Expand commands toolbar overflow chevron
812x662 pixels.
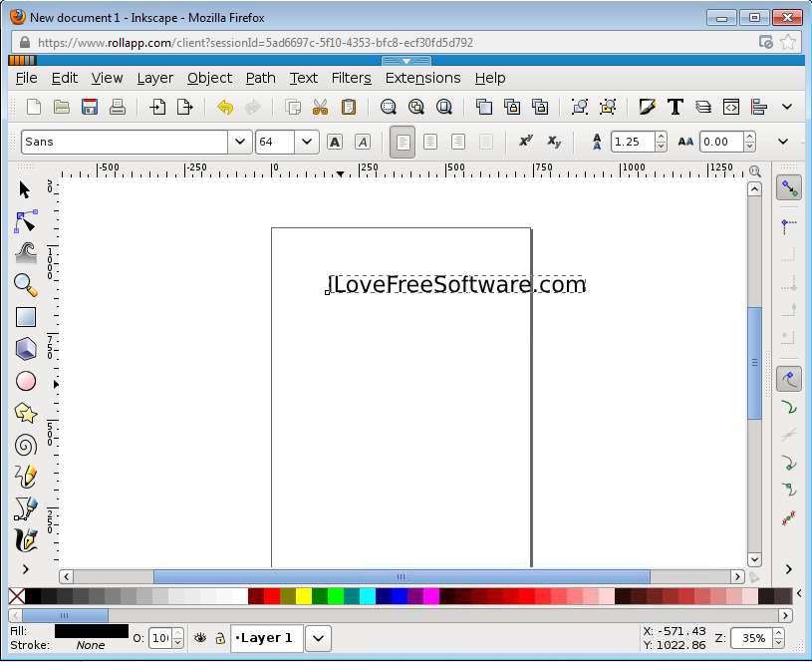787,107
